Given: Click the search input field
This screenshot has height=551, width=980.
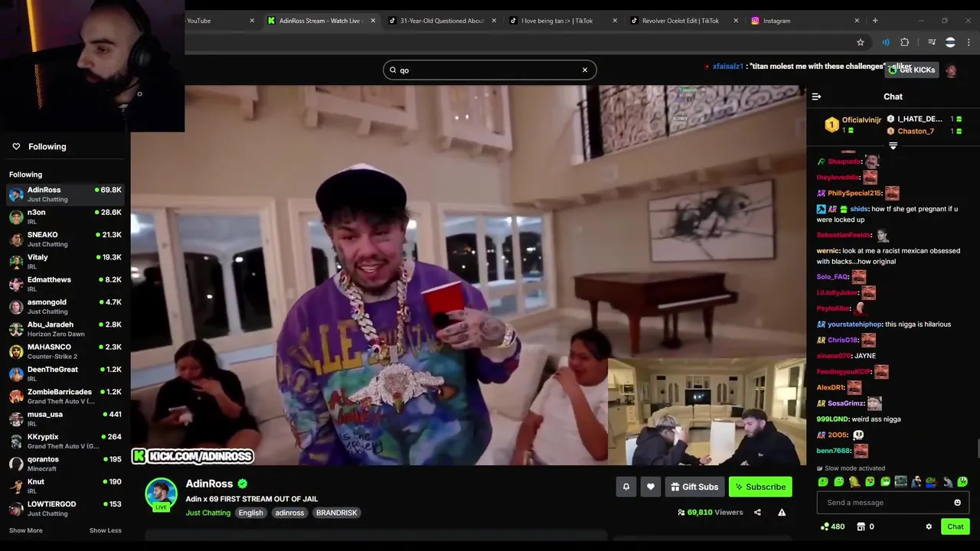Looking at the screenshot, I should tap(489, 70).
